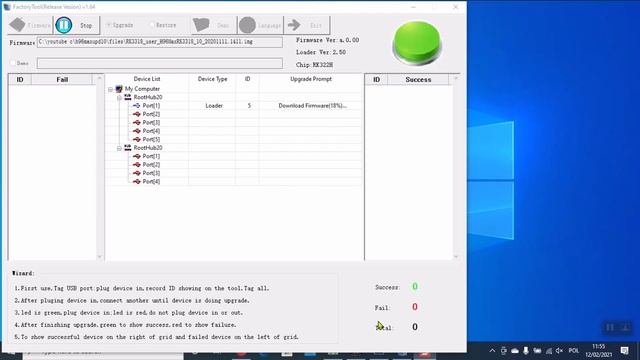
Task: Click the Device List column header
Action: pos(147,79)
